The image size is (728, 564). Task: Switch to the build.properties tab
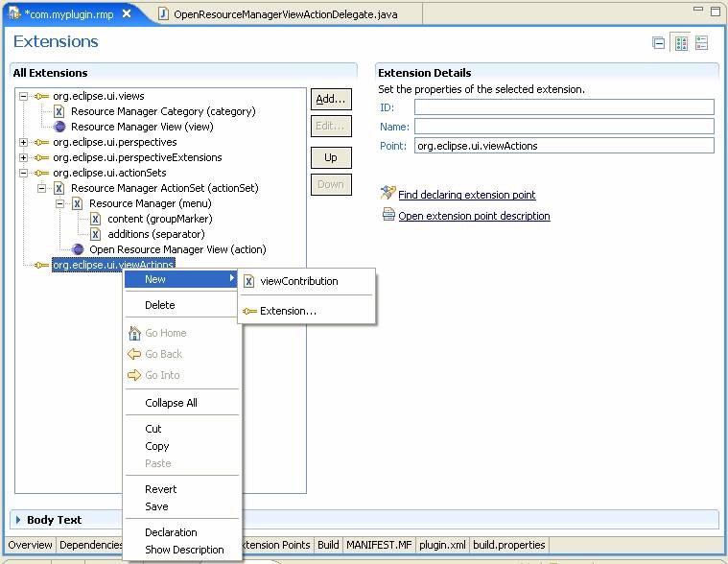(509, 545)
